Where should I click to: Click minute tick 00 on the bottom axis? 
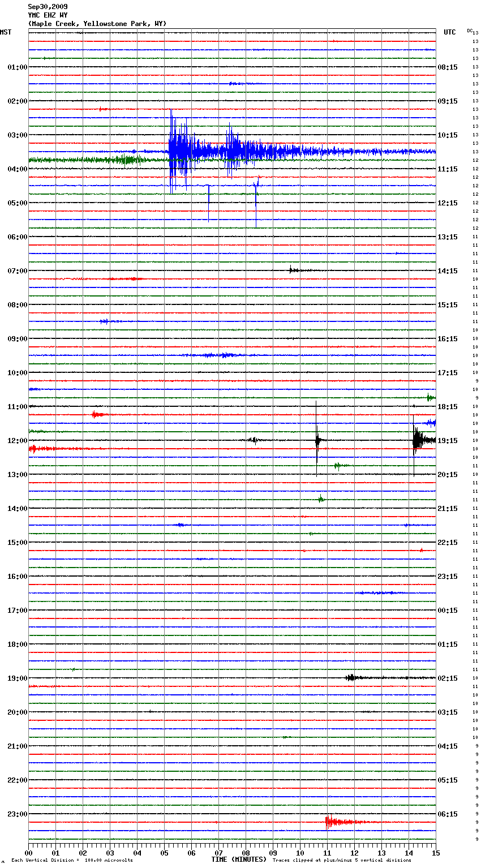click(x=28, y=853)
